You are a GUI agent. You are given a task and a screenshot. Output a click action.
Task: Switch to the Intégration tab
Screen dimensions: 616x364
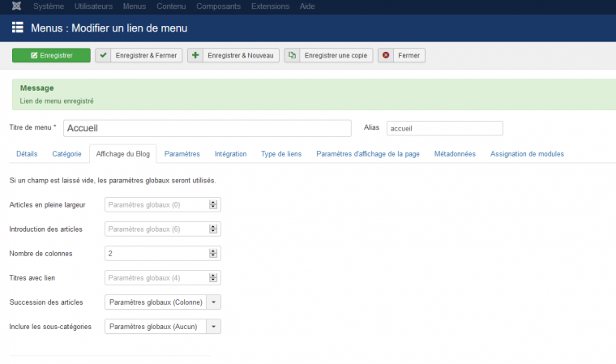[231, 154]
